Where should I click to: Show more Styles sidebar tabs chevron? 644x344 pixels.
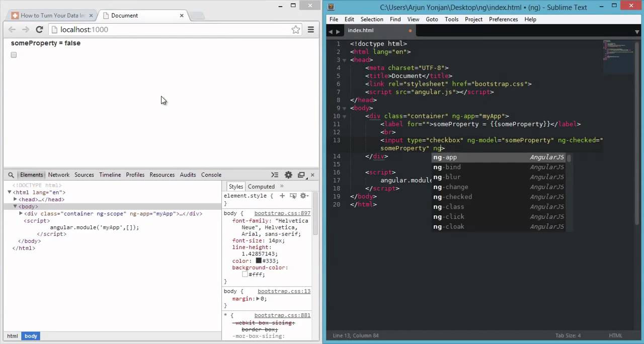pyautogui.click(x=282, y=186)
